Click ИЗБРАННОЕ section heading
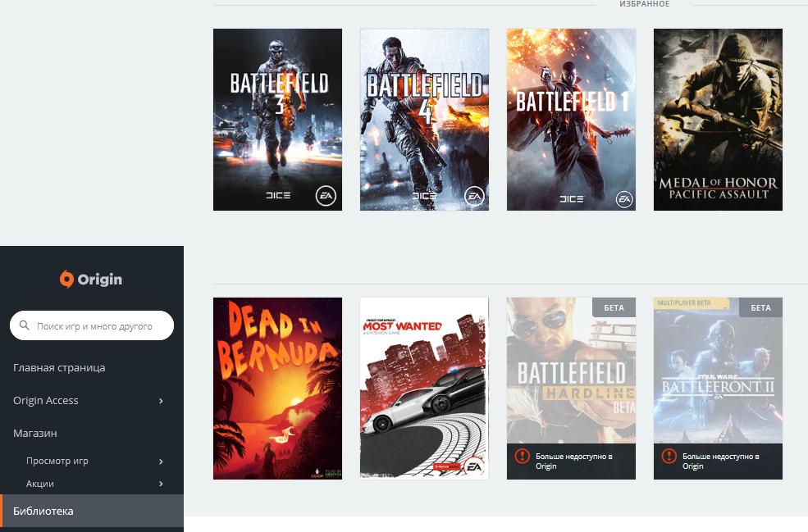 (x=645, y=4)
